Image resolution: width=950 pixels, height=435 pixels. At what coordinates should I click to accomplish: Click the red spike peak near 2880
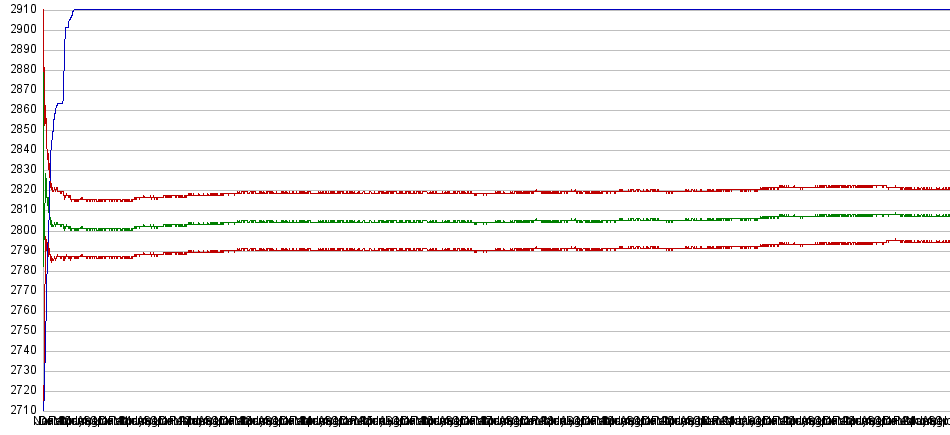point(44,70)
